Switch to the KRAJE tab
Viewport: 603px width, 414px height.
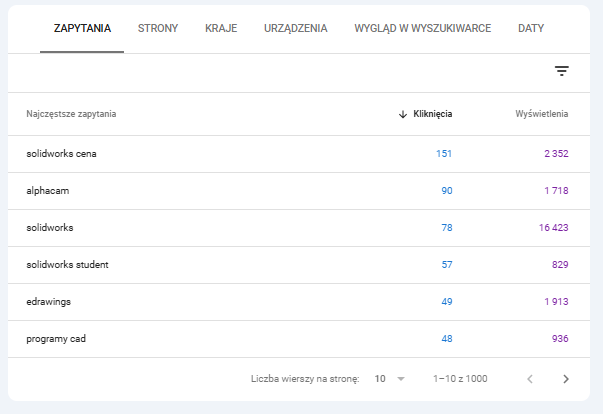(221, 28)
